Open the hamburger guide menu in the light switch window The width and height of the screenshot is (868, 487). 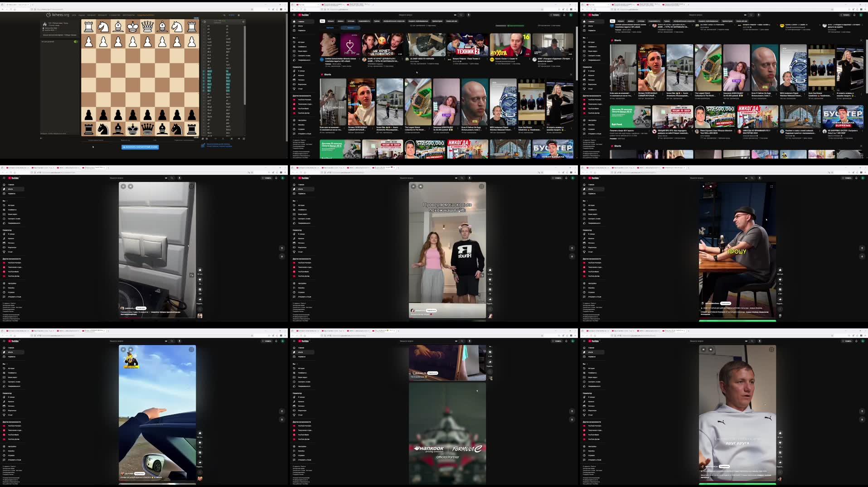(x=4, y=178)
